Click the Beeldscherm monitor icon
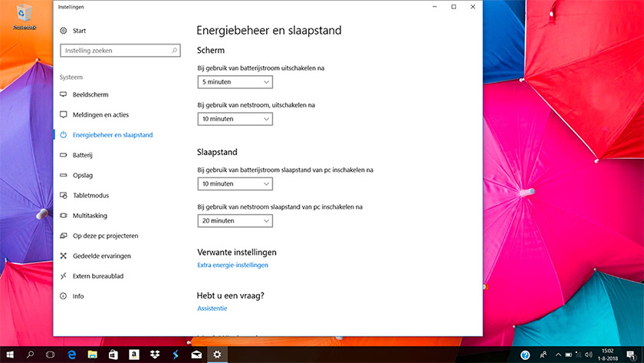 click(64, 94)
